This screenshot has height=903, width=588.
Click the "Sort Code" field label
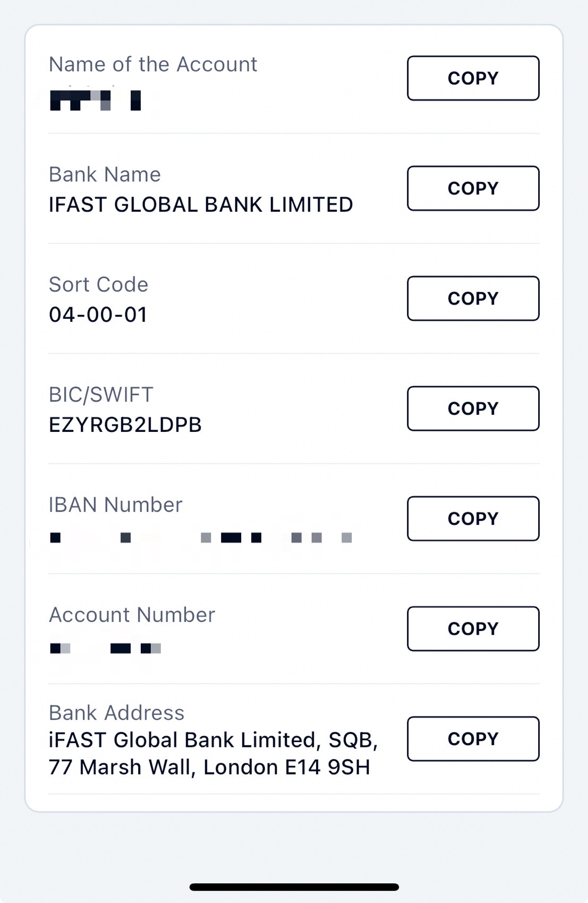(x=98, y=285)
